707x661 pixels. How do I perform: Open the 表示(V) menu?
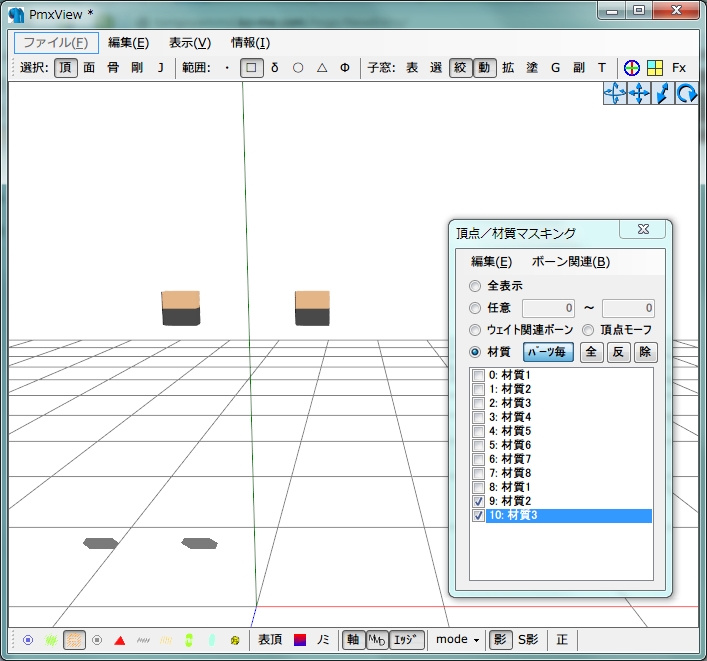[189, 43]
